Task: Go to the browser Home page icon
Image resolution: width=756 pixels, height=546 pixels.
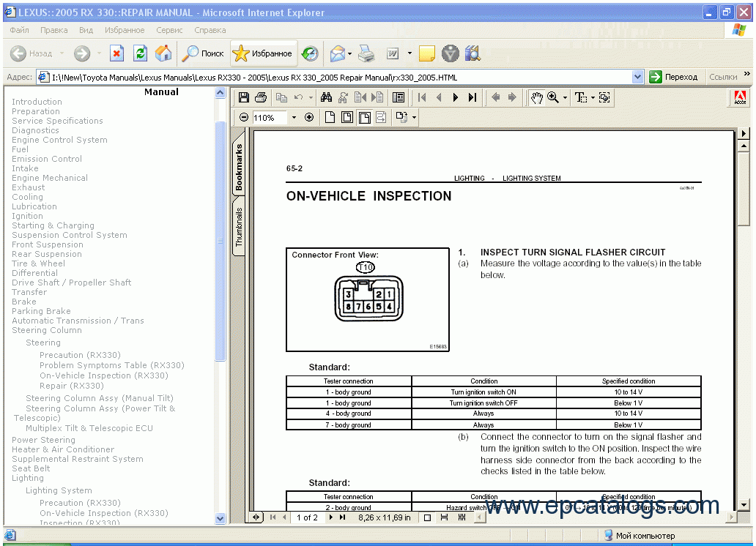Action: pos(163,53)
